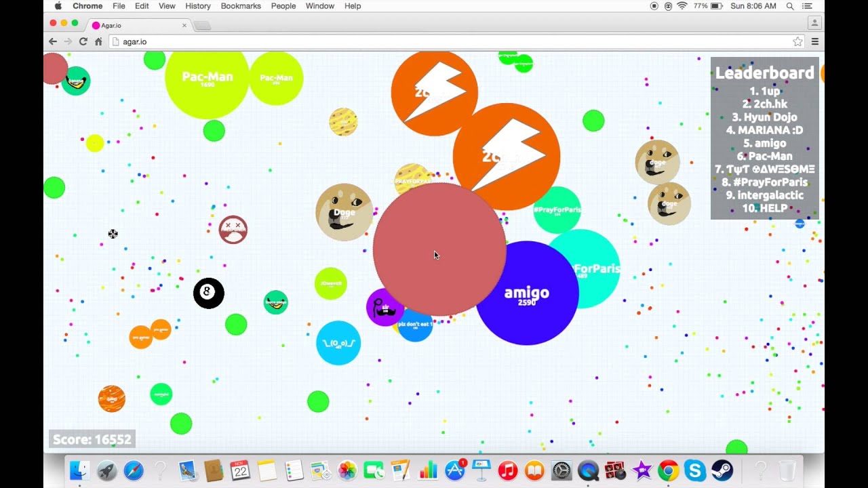The width and height of the screenshot is (868, 488).
Task: Open Calendar icon showing 22 in Dock
Action: [240, 470]
